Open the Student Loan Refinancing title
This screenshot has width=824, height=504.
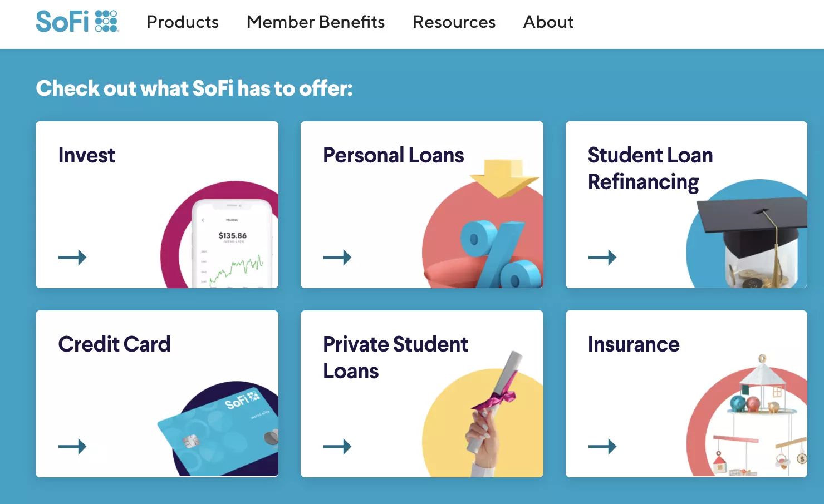pyautogui.click(x=650, y=169)
